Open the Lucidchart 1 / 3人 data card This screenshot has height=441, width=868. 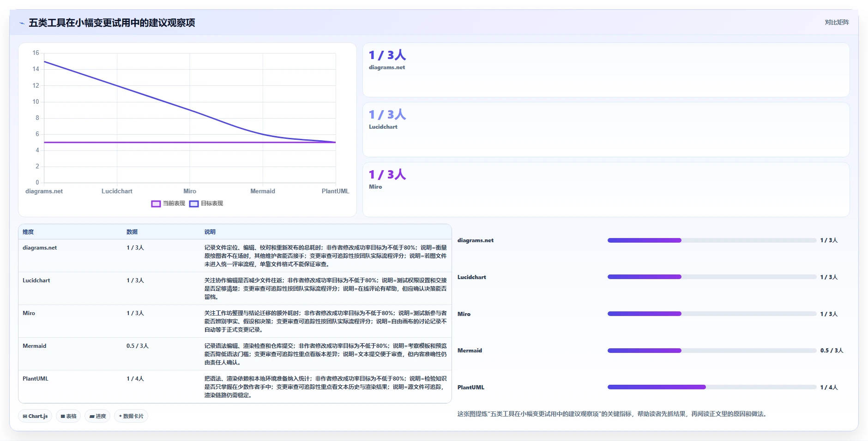click(606, 130)
